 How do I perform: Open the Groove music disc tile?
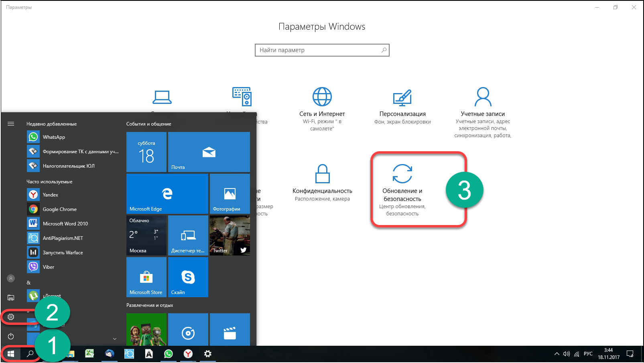point(188,329)
